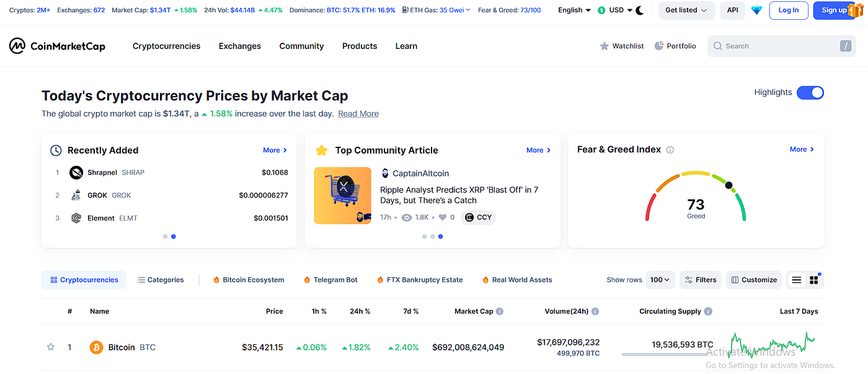Click the ETH gas pump icon
This screenshot has height=374, width=868.
(x=405, y=10)
